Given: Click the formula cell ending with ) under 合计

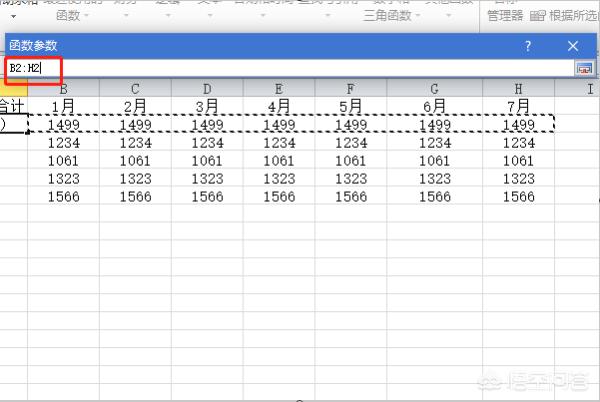Looking at the screenshot, I should (x=14, y=124).
